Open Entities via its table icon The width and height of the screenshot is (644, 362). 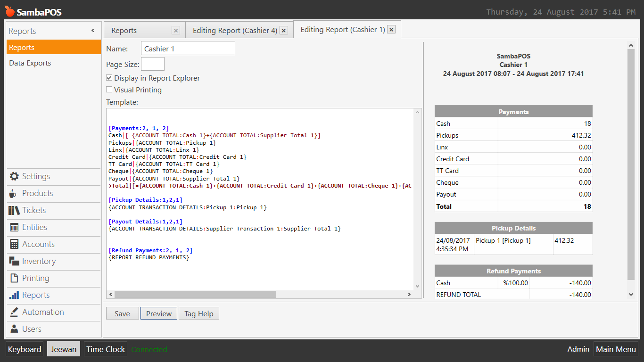click(14, 227)
